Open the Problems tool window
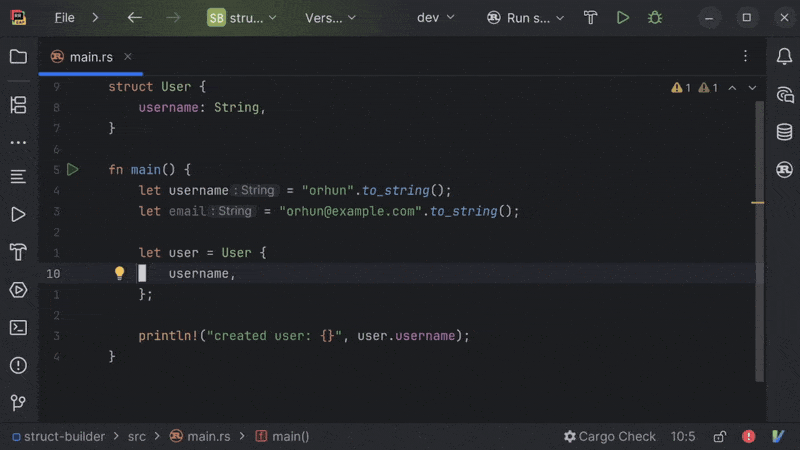 point(18,365)
